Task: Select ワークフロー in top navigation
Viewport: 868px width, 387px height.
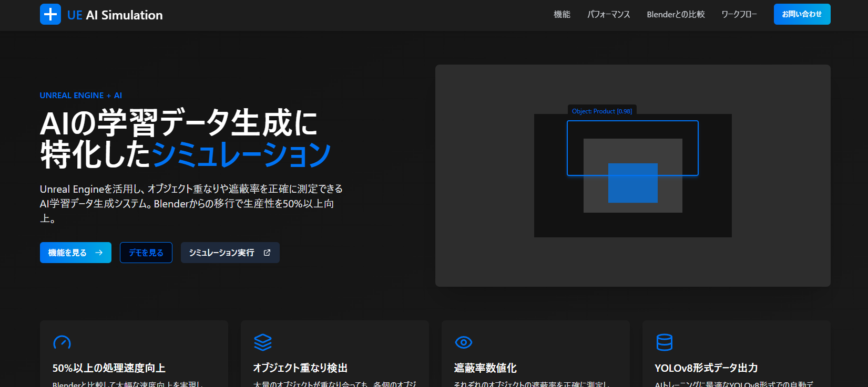Action: [739, 15]
